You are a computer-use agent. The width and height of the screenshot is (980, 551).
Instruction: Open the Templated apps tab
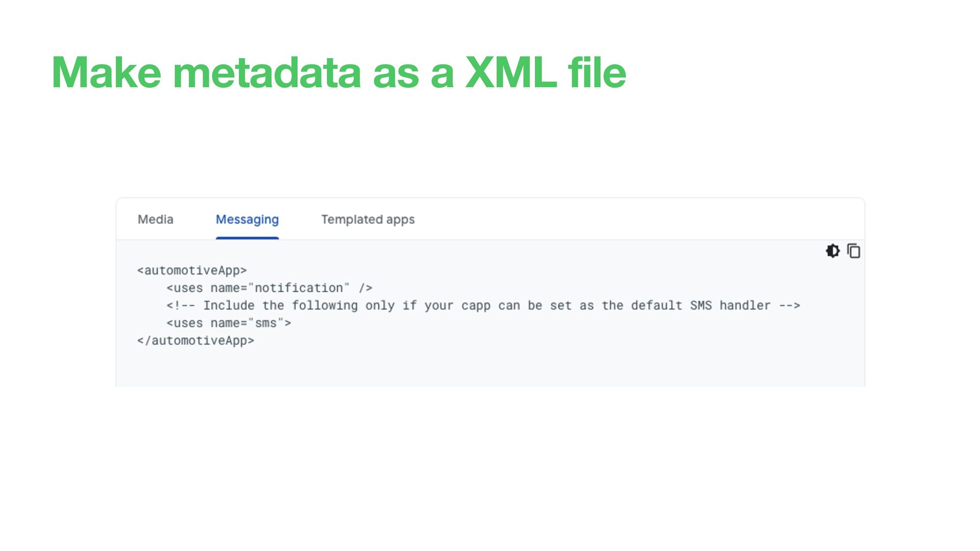(x=367, y=219)
